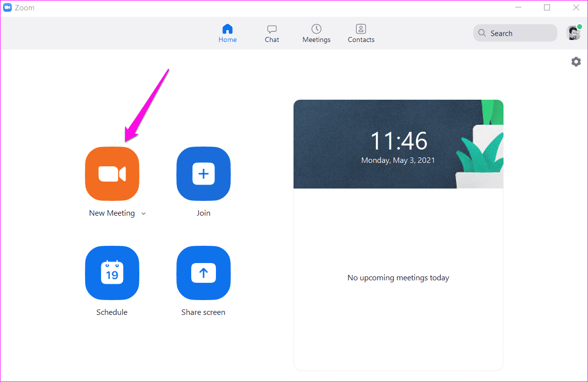Screen dimensions: 588x382
Task: Click the Share screen arrow icon
Action: [204, 272]
